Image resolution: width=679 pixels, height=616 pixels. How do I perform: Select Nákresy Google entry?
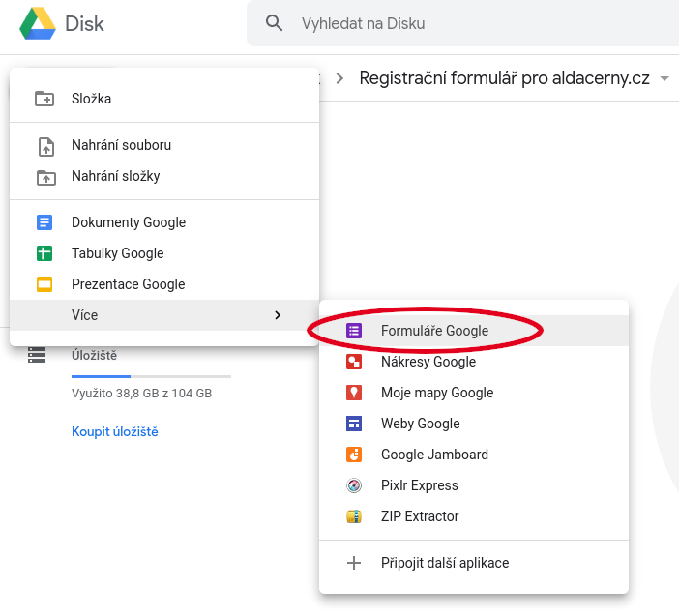474,362
